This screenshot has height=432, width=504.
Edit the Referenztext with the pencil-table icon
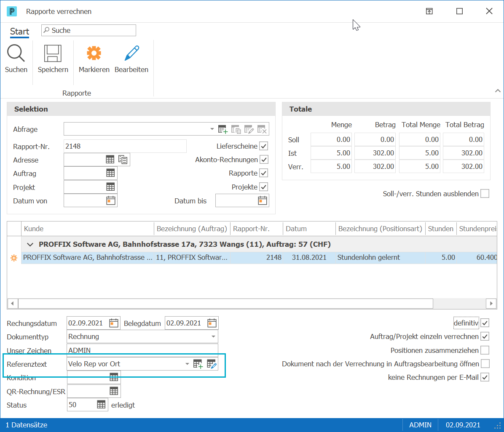click(x=212, y=364)
